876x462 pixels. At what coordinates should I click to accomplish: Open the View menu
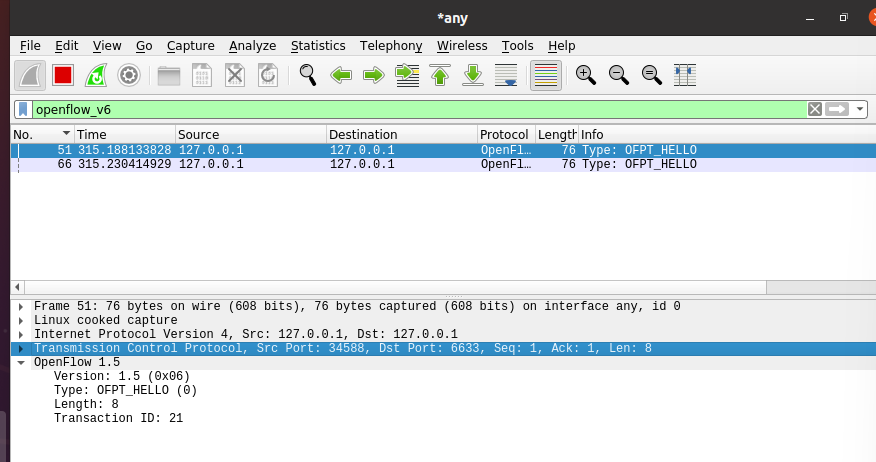[107, 46]
